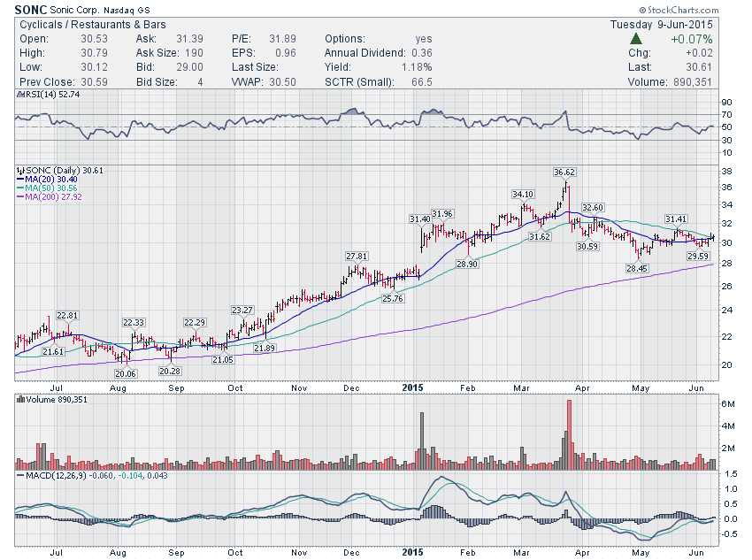The image size is (752, 560).
Task: Click the volume bars icon beside Volume 890,351
Action: pyautogui.click(x=20, y=399)
